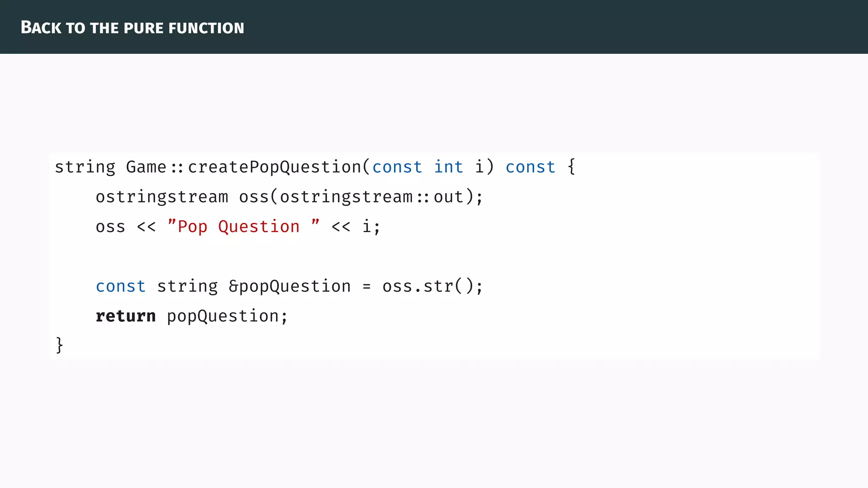Click the '&popQuestion' reference declaration
868x488 pixels.
tap(290, 286)
